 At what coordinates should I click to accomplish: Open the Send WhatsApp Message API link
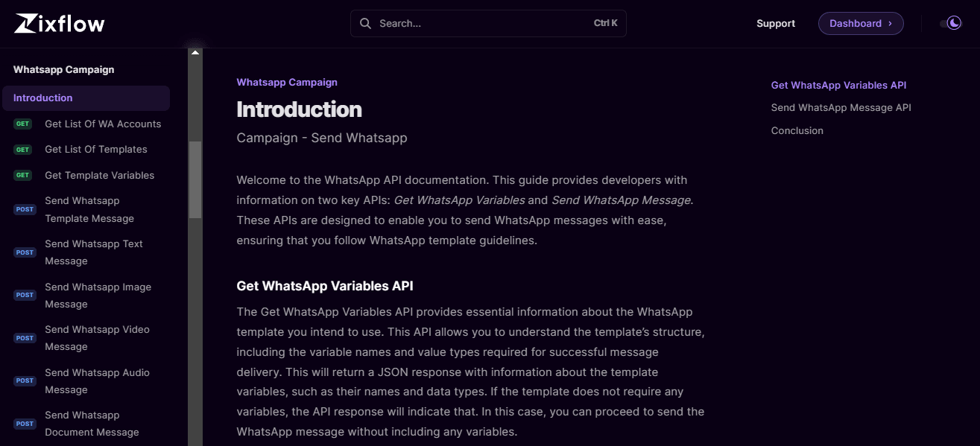pyautogui.click(x=841, y=107)
